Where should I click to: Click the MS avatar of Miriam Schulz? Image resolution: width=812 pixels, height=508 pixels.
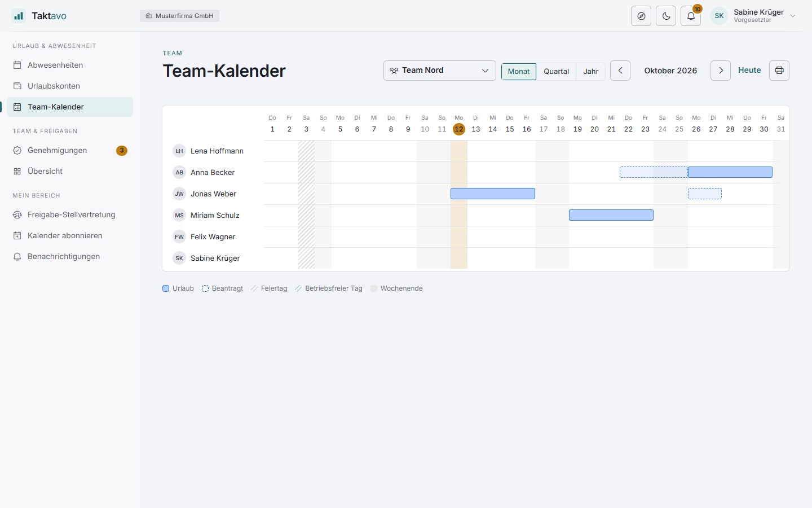pyautogui.click(x=179, y=215)
